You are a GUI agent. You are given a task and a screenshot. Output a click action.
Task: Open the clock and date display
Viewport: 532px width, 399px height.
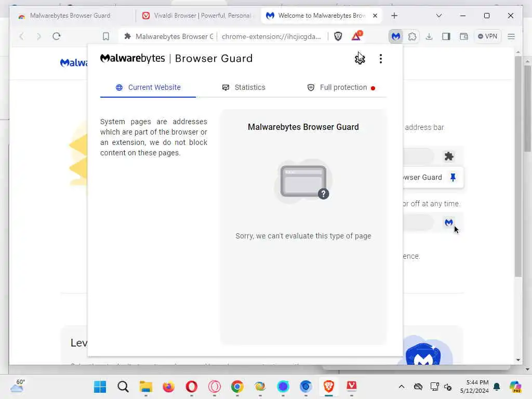(x=474, y=387)
